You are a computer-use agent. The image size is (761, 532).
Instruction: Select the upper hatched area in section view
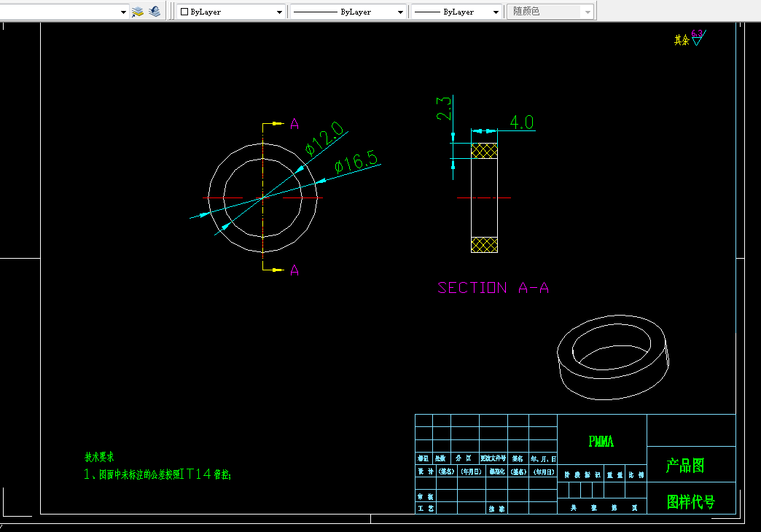tap(484, 151)
